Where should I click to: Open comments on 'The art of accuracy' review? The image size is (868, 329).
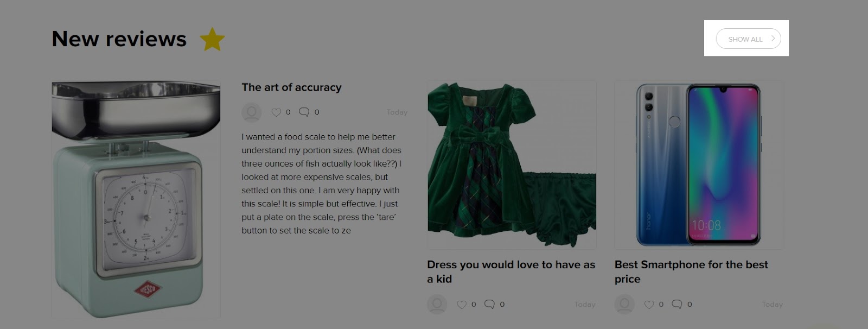pyautogui.click(x=304, y=112)
